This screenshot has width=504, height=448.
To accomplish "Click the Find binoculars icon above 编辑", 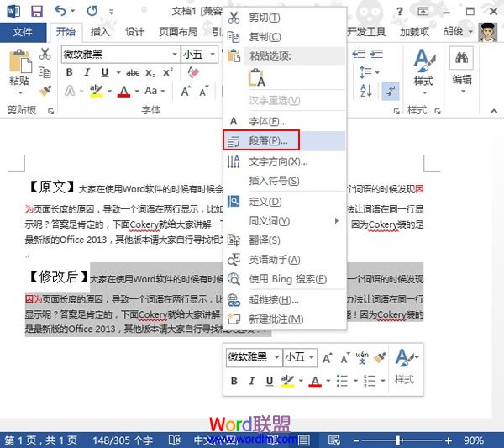I will pos(462,58).
